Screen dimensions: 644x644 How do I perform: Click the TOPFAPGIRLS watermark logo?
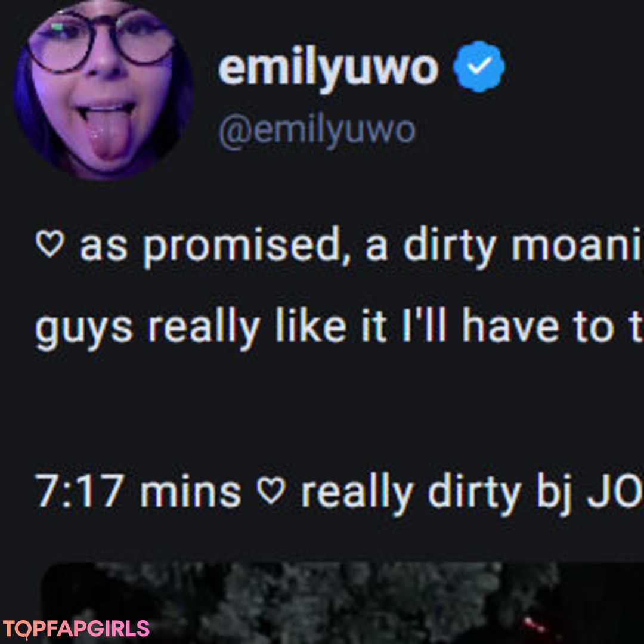(76, 629)
